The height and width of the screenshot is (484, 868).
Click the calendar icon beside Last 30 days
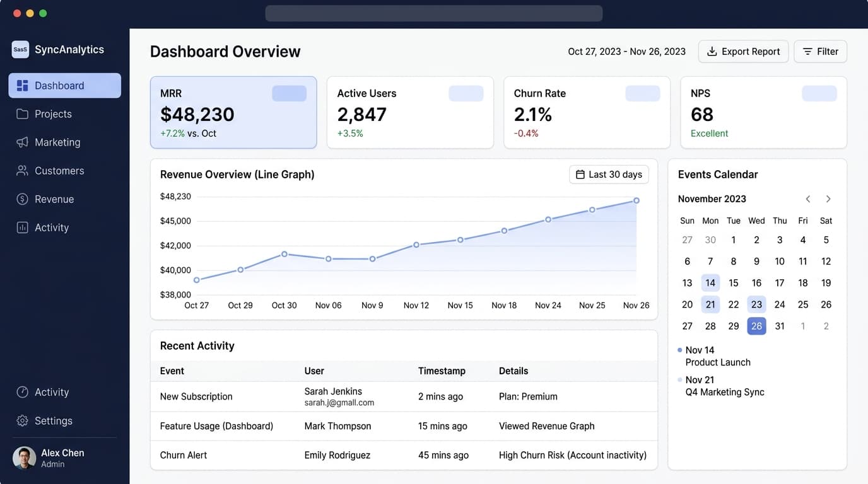580,175
